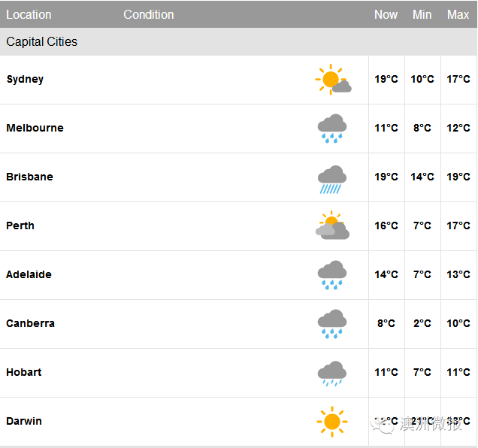
Task: Select the Brisbane city name
Action: tap(29, 177)
